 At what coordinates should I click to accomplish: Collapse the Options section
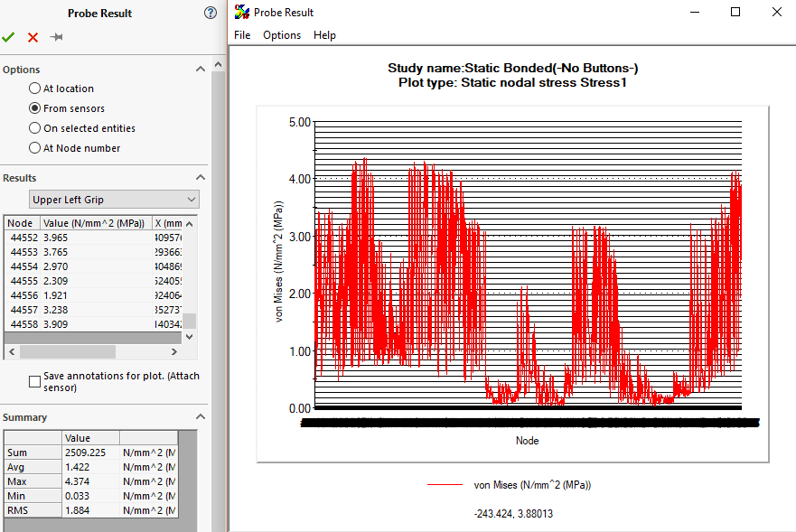pos(201,69)
